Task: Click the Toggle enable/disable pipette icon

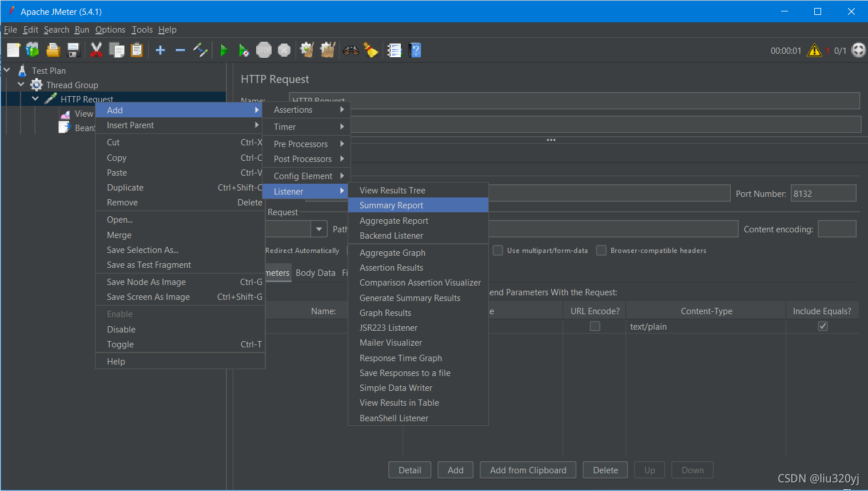Action: coord(200,50)
